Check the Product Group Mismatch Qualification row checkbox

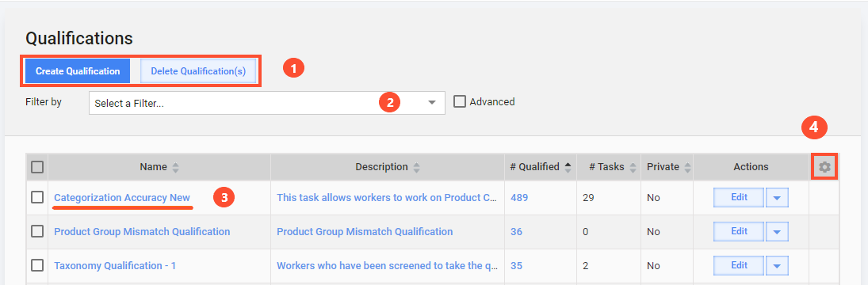coord(37,231)
